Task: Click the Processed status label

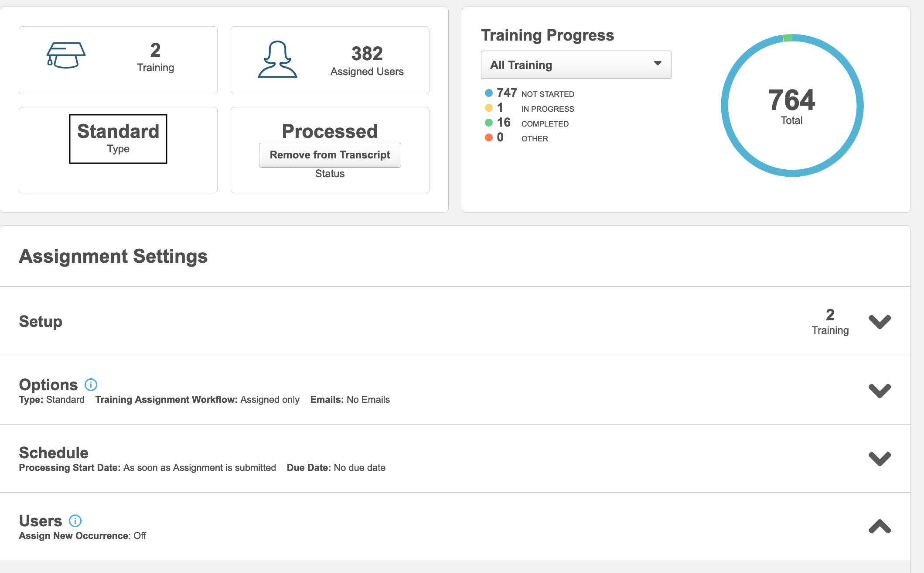Action: 330,130
